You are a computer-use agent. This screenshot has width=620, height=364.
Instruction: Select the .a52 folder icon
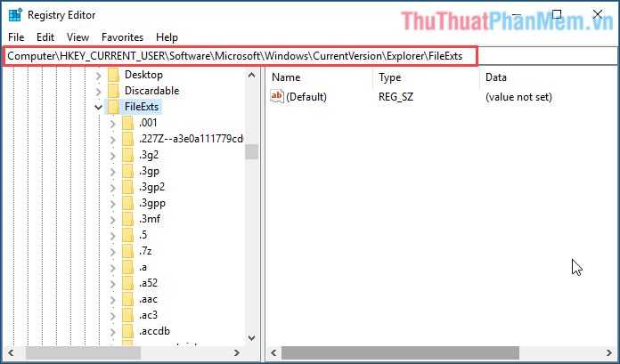tap(127, 283)
